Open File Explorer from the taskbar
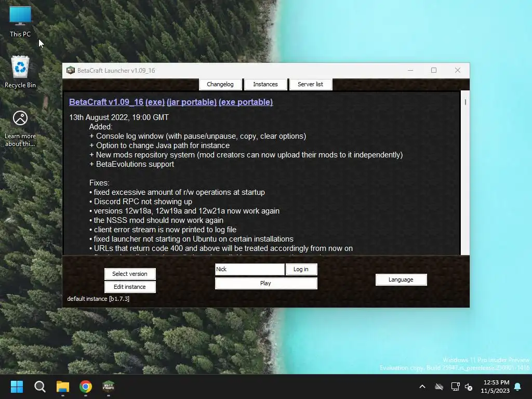Image resolution: width=532 pixels, height=399 pixels. coord(63,387)
